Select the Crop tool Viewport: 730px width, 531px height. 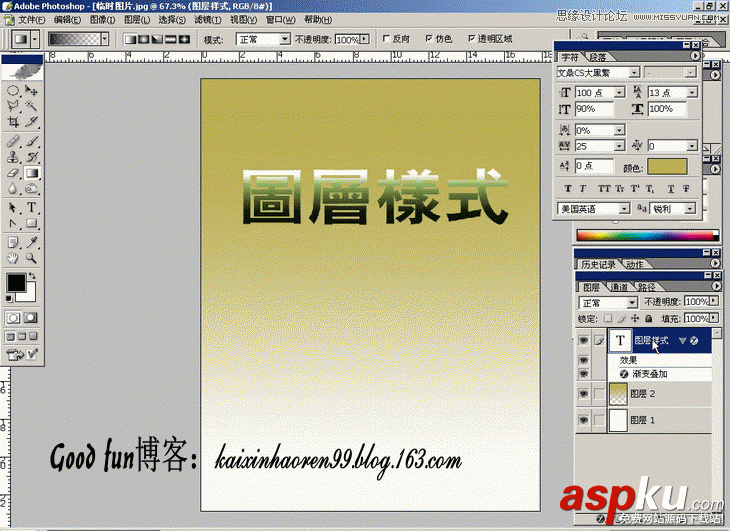pyautogui.click(x=13, y=121)
